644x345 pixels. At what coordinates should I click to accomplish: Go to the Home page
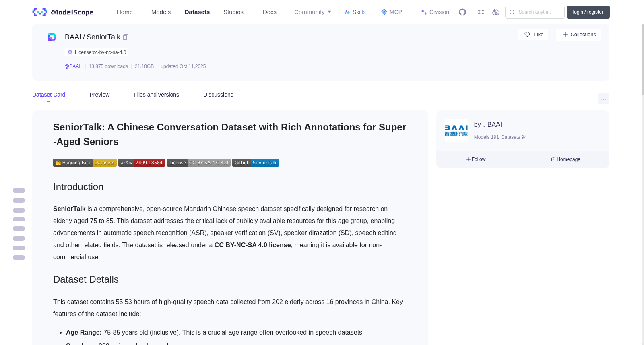(x=125, y=12)
